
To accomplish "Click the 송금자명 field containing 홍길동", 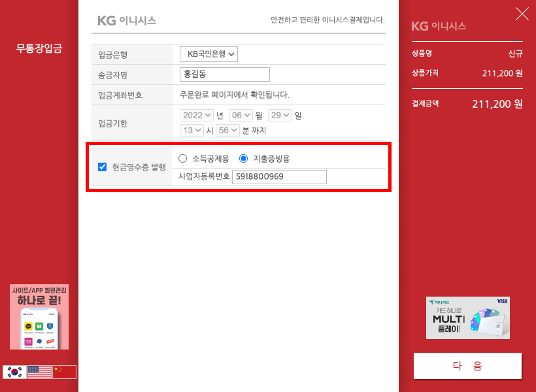I will pos(225,74).
